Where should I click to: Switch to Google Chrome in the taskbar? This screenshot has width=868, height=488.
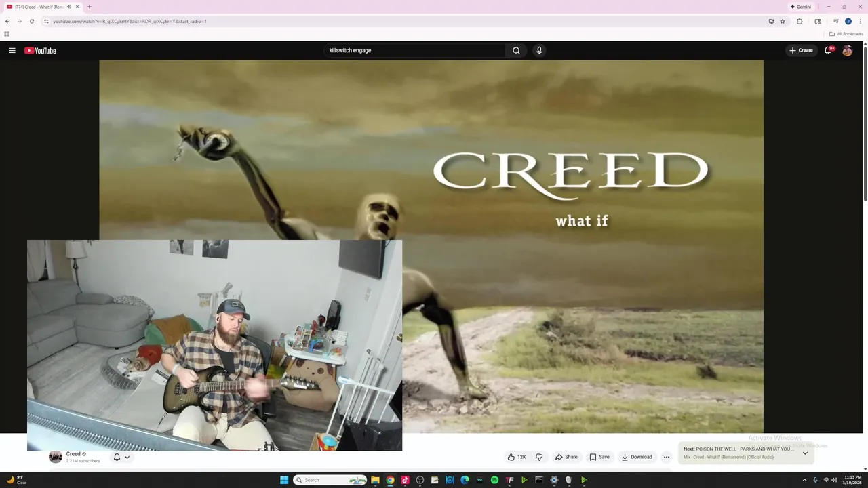390,480
